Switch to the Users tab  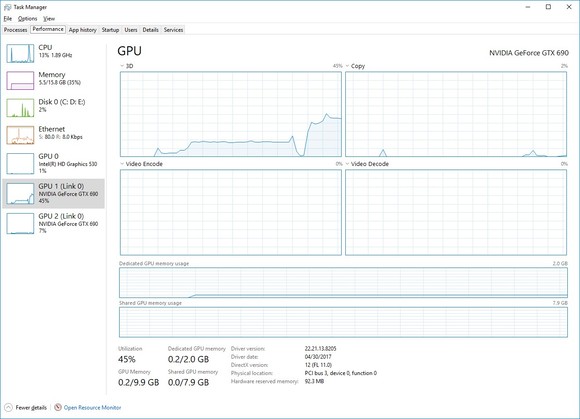tap(131, 30)
